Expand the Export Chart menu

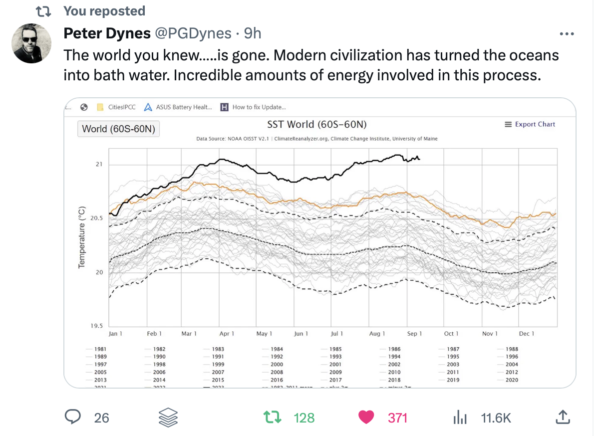[529, 125]
